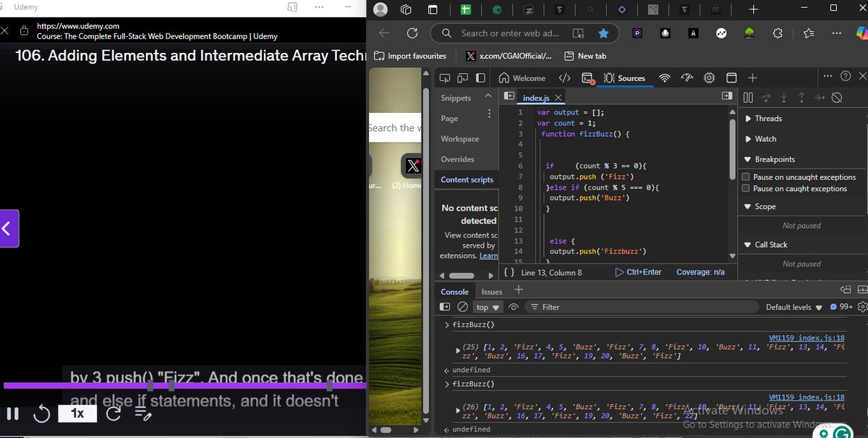Enable Pause on caught exceptions

point(745,188)
